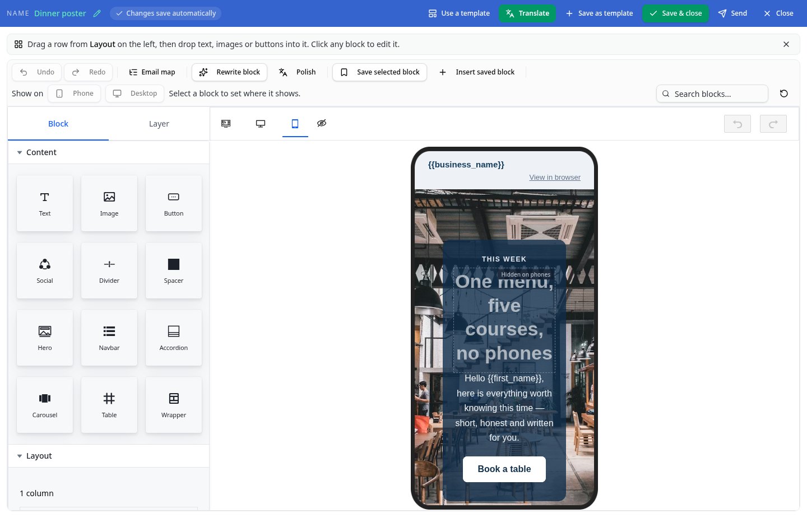Viewport: 807px width, 532px height.
Task: Select the THIS WEEK label in preview
Action: coord(504,259)
